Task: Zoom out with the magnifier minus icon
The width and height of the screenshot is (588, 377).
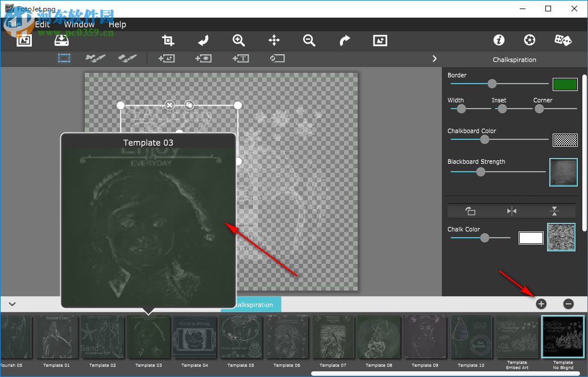Action: point(309,40)
